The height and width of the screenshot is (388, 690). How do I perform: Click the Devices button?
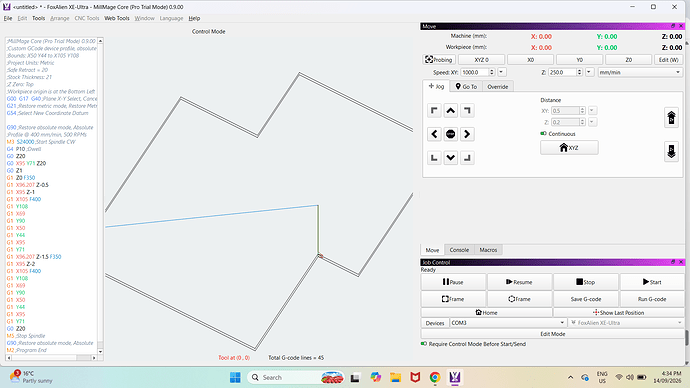(x=435, y=323)
